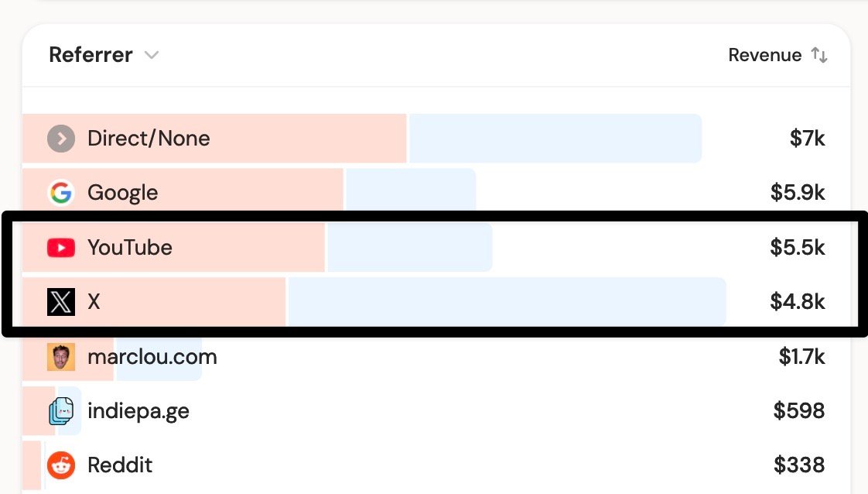Click the X logo icon

61,302
